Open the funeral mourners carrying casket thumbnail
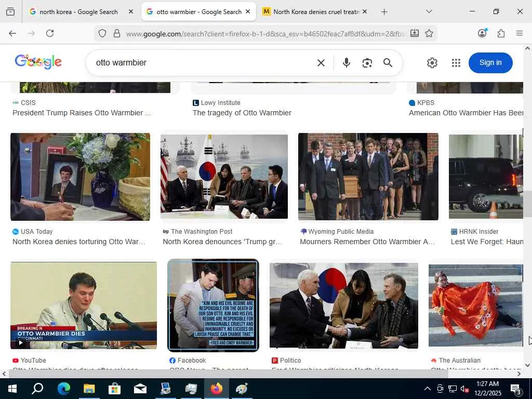This screenshot has width=532, height=399. pyautogui.click(x=368, y=177)
